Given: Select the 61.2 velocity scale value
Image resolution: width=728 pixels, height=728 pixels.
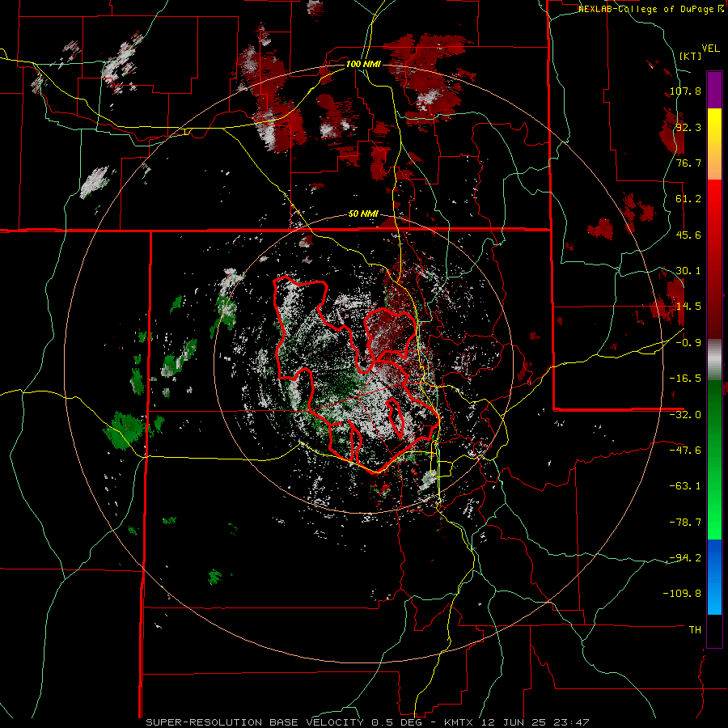Looking at the screenshot, I should (x=688, y=199).
